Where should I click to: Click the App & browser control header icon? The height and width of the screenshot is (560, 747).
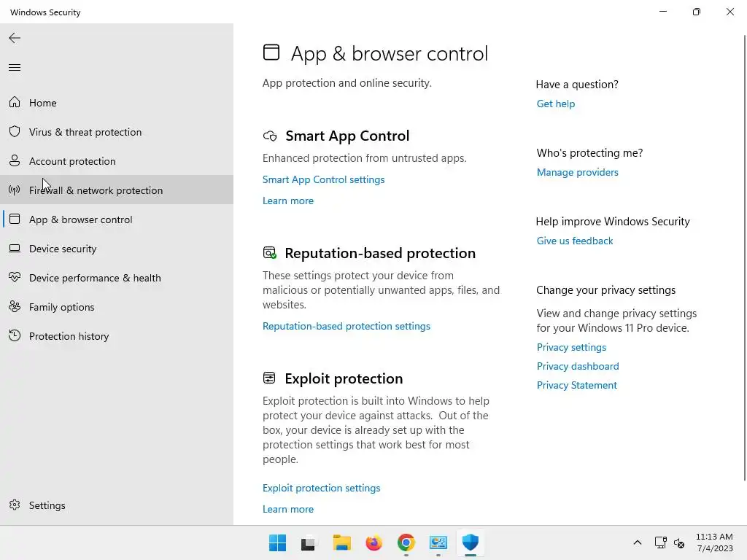point(271,52)
